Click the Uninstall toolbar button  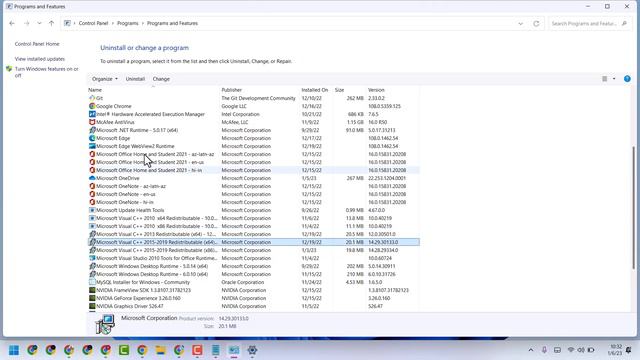pyautogui.click(x=135, y=79)
